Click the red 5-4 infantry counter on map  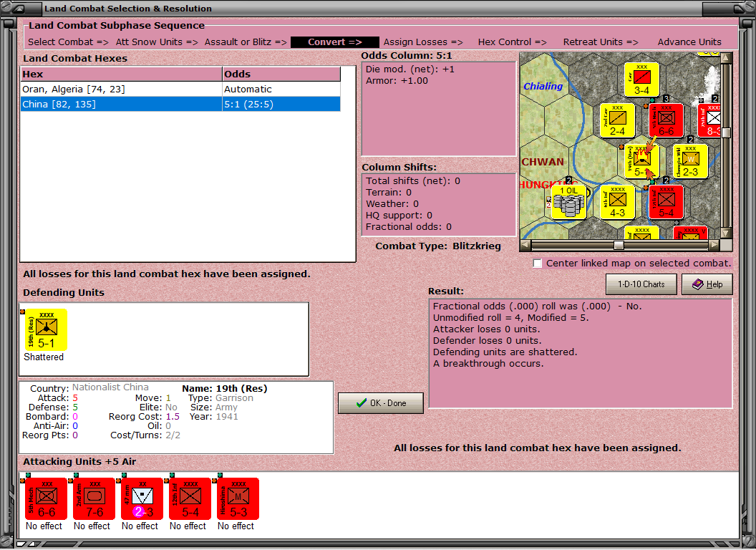[x=667, y=202]
